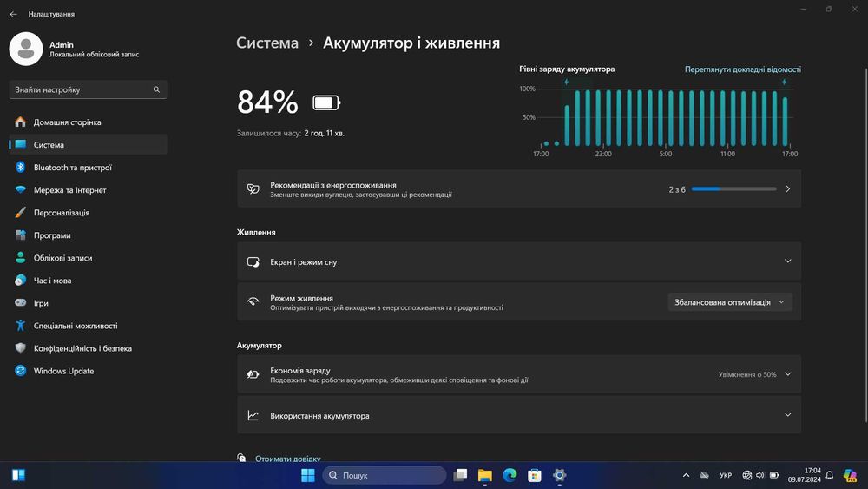Viewport: 868px width, 489px height.
Task: Open Рекомендації з енергоспоживання card
Action: [x=519, y=188]
